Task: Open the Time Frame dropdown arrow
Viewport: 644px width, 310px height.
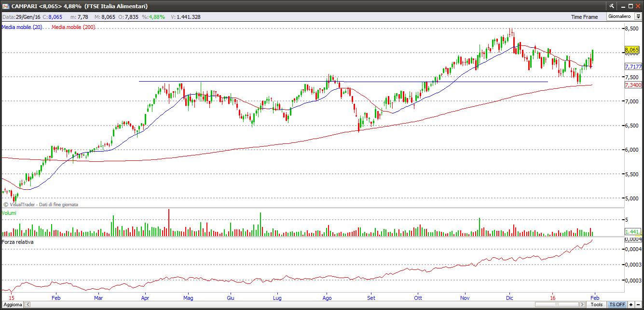Action: pos(638,16)
